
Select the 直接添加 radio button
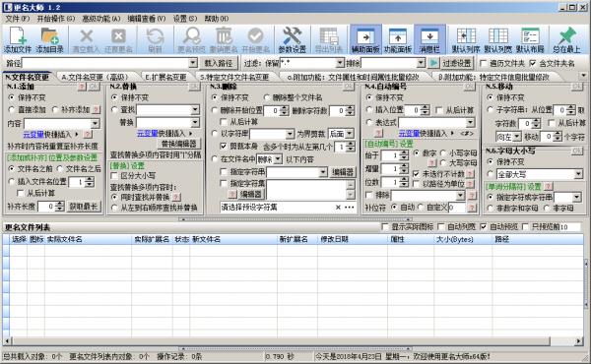pyautogui.click(x=12, y=109)
